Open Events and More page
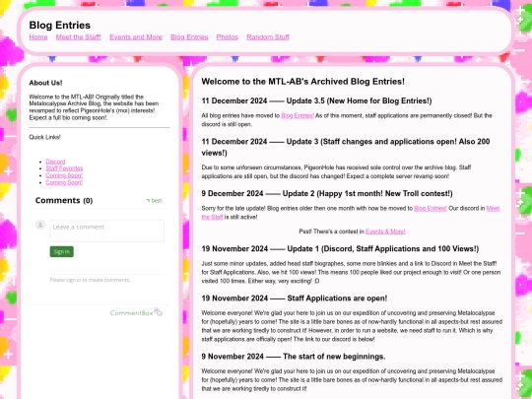The image size is (532, 399). click(136, 37)
